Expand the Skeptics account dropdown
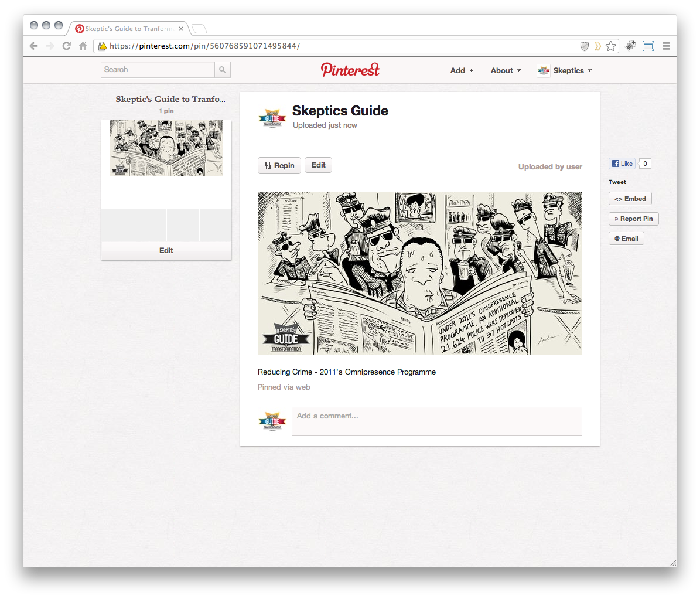700x599 pixels. 565,70
